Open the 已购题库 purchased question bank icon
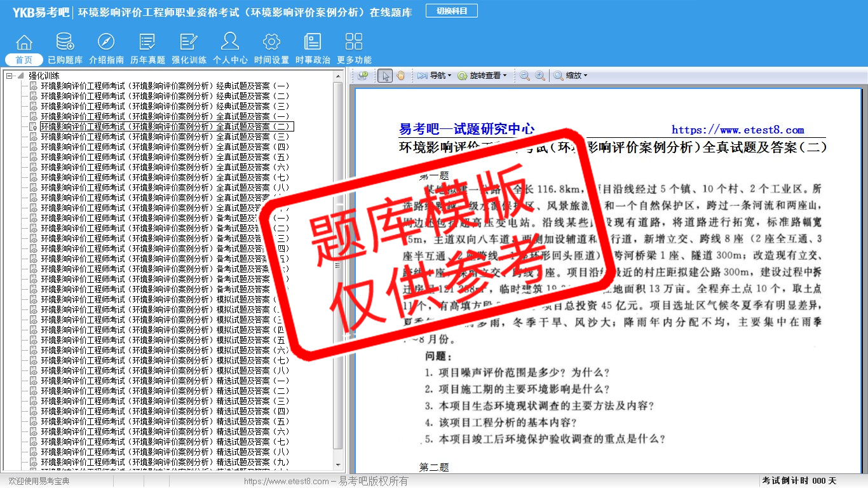Screen dimensions: 868x488 point(65,43)
